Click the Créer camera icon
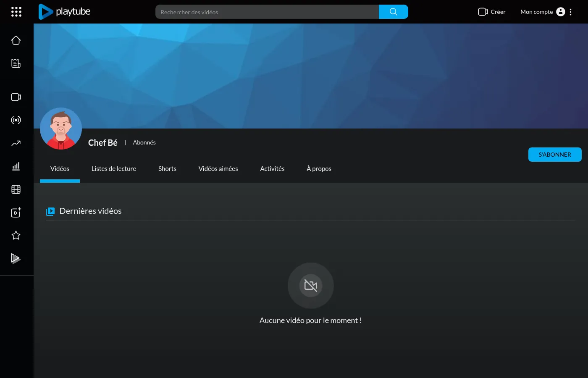 [483, 12]
